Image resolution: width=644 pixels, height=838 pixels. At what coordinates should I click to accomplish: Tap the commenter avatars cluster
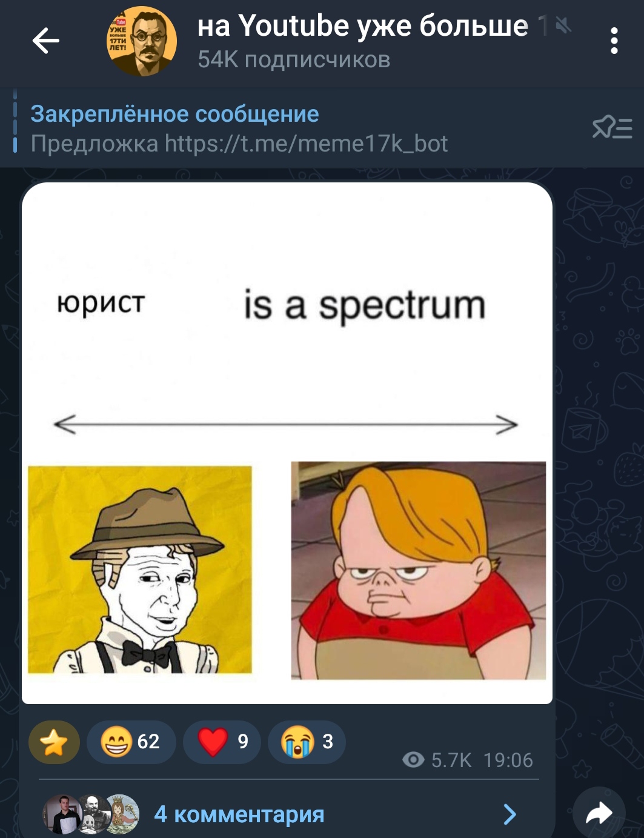coord(91,814)
